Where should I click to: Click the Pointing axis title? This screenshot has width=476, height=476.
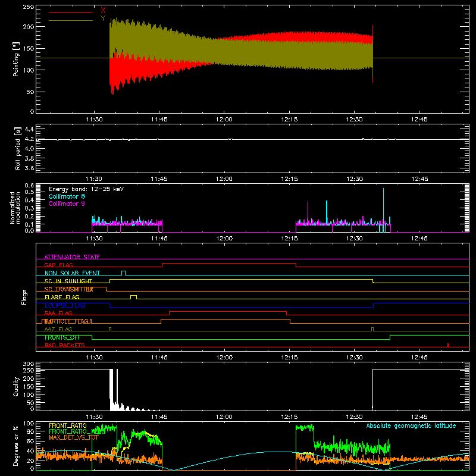pyautogui.click(x=16, y=59)
